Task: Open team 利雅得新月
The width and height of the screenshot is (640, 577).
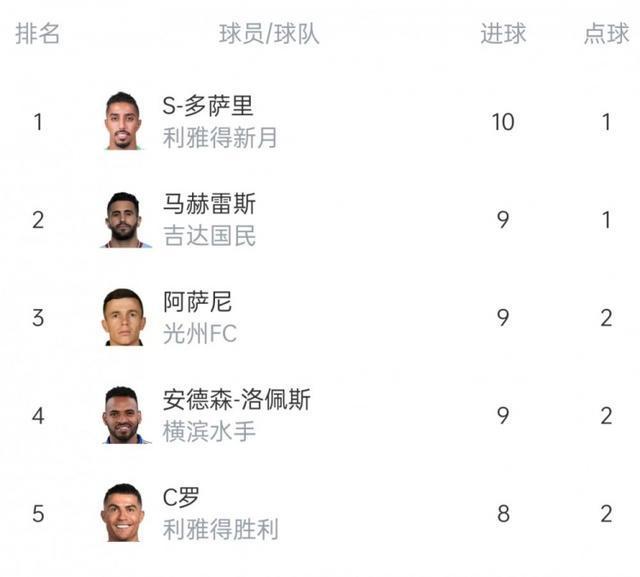Action: pos(220,137)
